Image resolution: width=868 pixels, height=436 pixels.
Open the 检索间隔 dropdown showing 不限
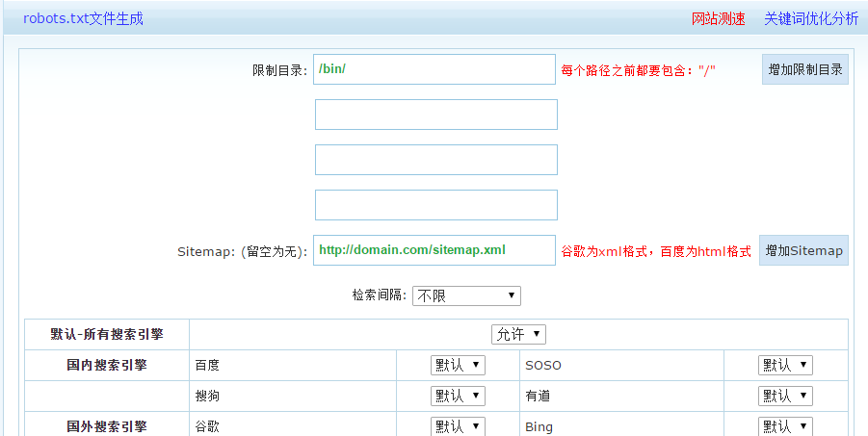coord(466,295)
